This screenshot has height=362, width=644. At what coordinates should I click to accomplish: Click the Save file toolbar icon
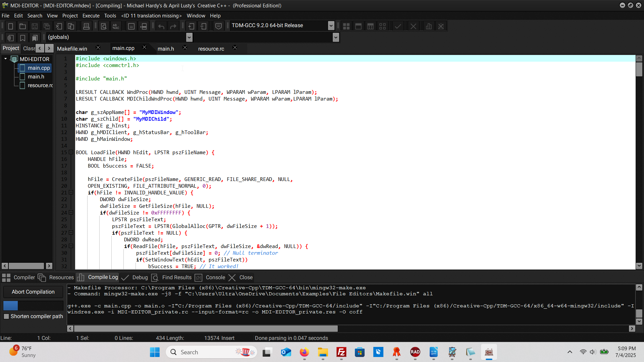(x=35, y=26)
